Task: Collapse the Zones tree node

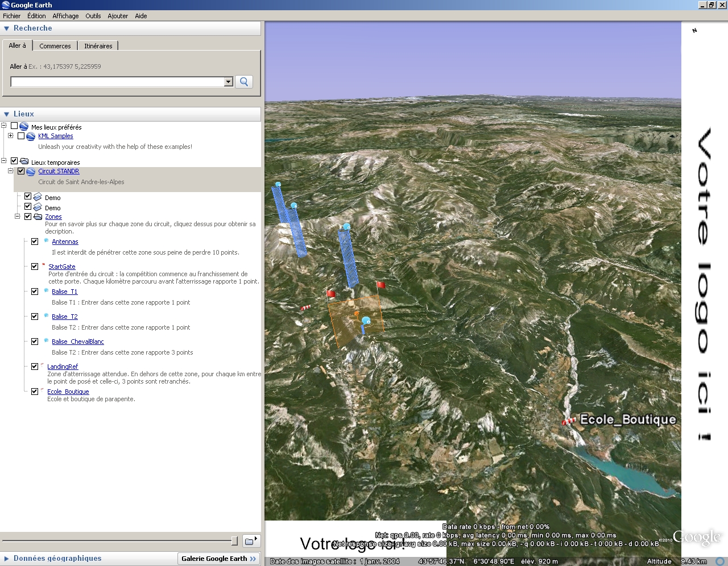Action: (x=17, y=216)
